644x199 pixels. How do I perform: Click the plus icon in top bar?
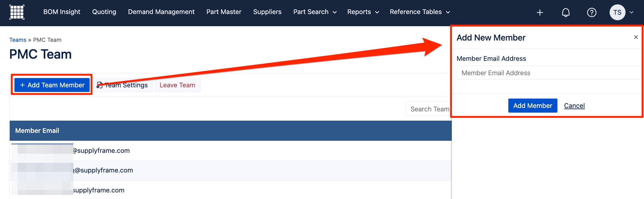[x=540, y=12]
